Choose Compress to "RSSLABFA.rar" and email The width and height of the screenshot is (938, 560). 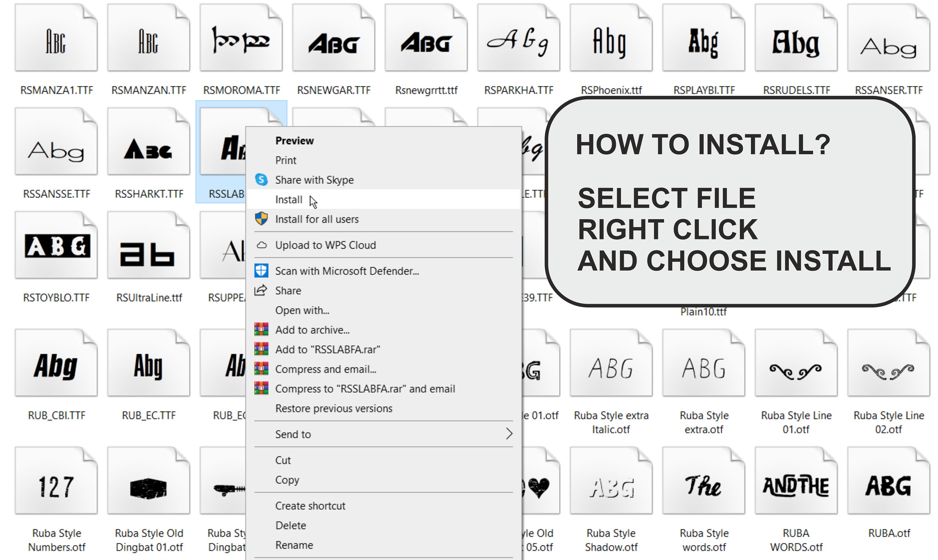tap(383, 389)
